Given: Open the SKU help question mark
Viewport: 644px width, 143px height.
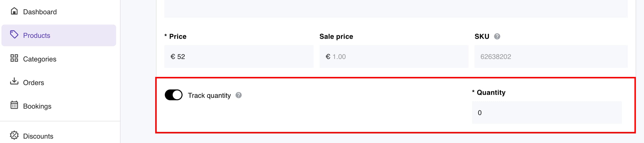Looking at the screenshot, I should pyautogui.click(x=497, y=37).
